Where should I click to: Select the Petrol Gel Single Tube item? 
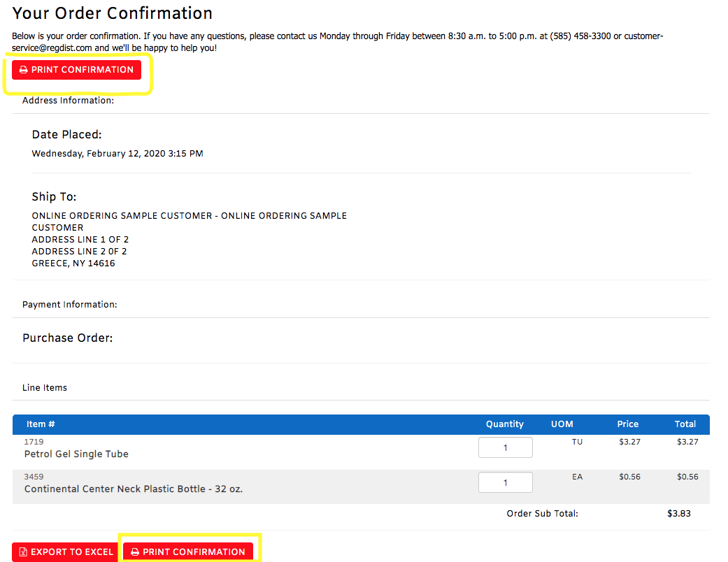[76, 454]
